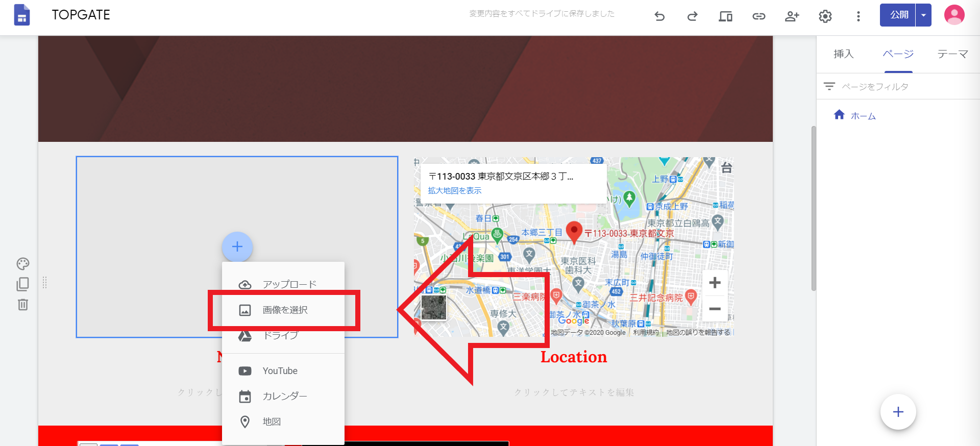Click the filter icon in pages panel

coord(829,86)
